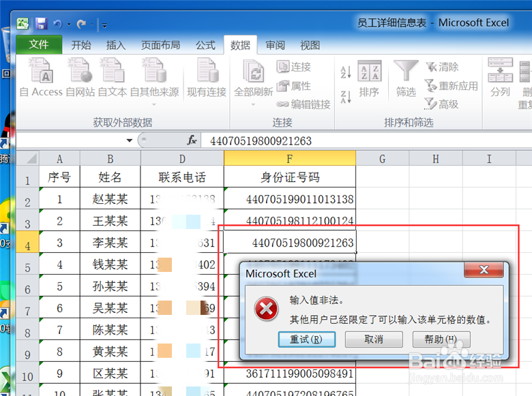
Task: Open the 文件 menu tab
Action: [39, 44]
